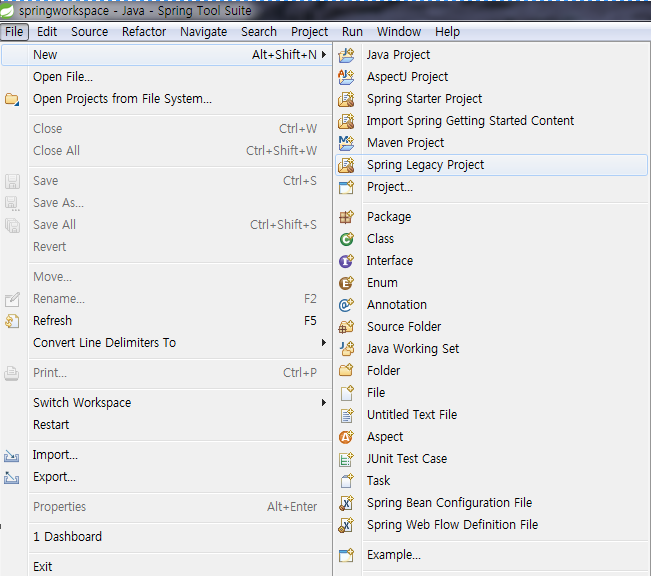Select Spring Bean Configuration File label

[x=449, y=502]
